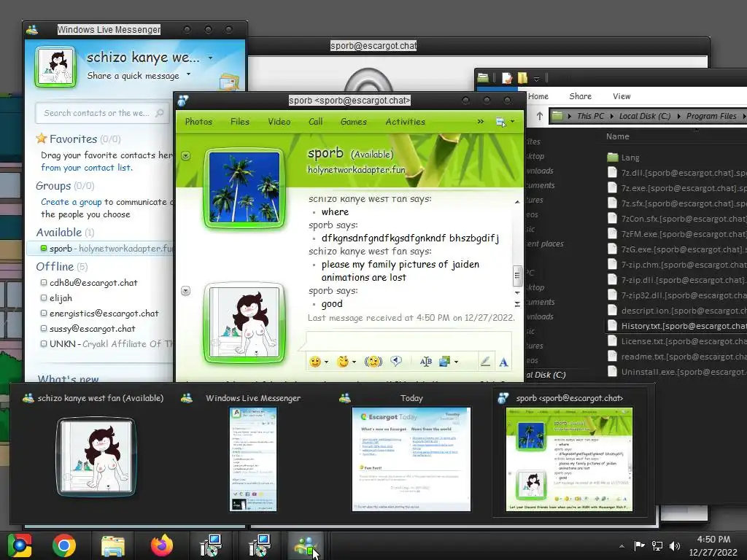
Task: Open the View ribbon tab in File Explorer
Action: tap(622, 96)
